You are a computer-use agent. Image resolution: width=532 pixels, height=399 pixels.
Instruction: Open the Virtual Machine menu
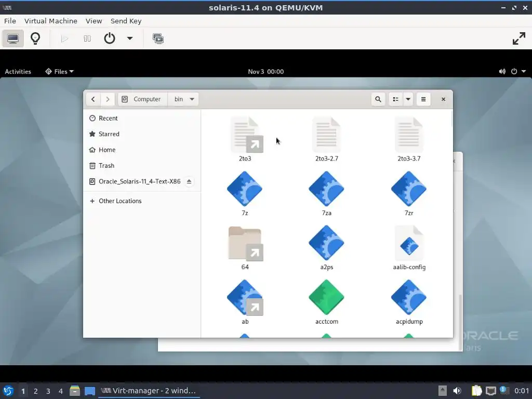tap(51, 21)
